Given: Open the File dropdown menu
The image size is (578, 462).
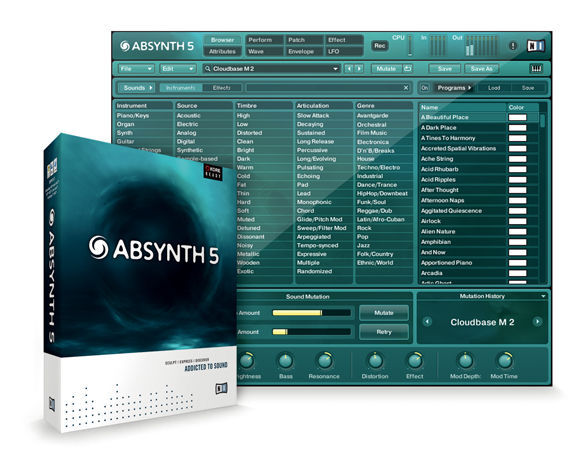Looking at the screenshot, I should [x=136, y=69].
